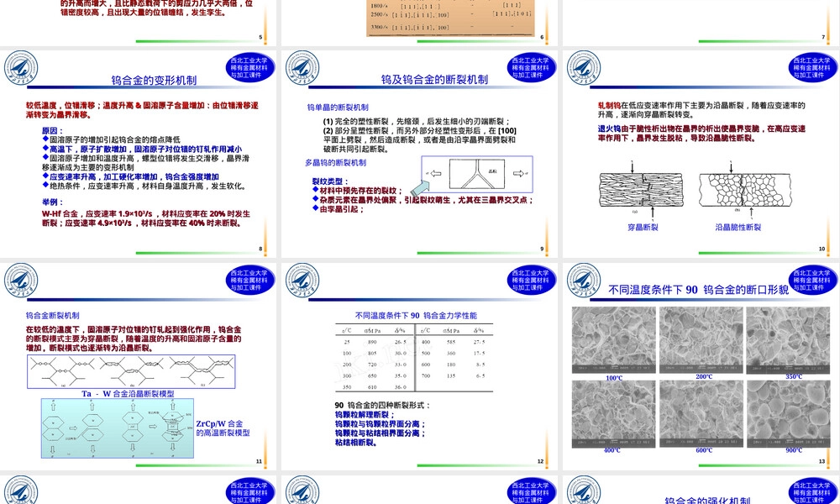Click the 轧制钨 paragraph on slide 10

(x=701, y=110)
